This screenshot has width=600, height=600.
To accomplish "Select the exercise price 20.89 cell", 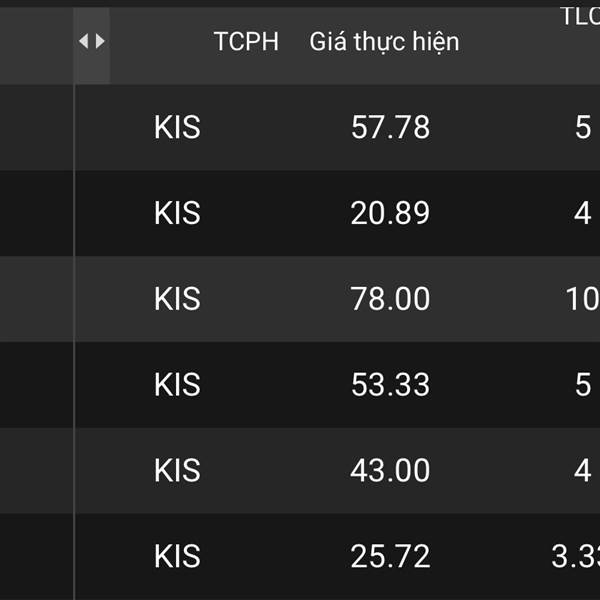I will point(390,213).
